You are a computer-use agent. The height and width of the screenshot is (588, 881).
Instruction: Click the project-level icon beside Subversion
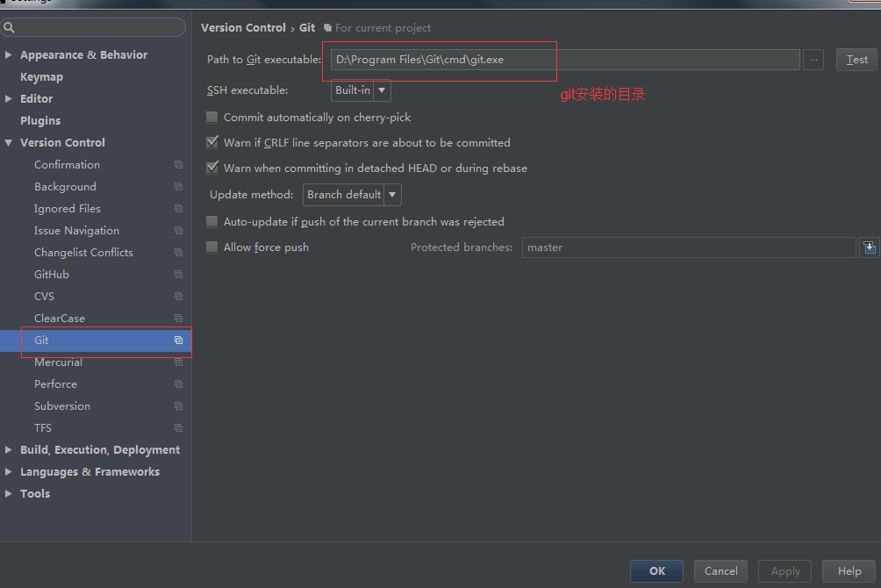pyautogui.click(x=178, y=405)
